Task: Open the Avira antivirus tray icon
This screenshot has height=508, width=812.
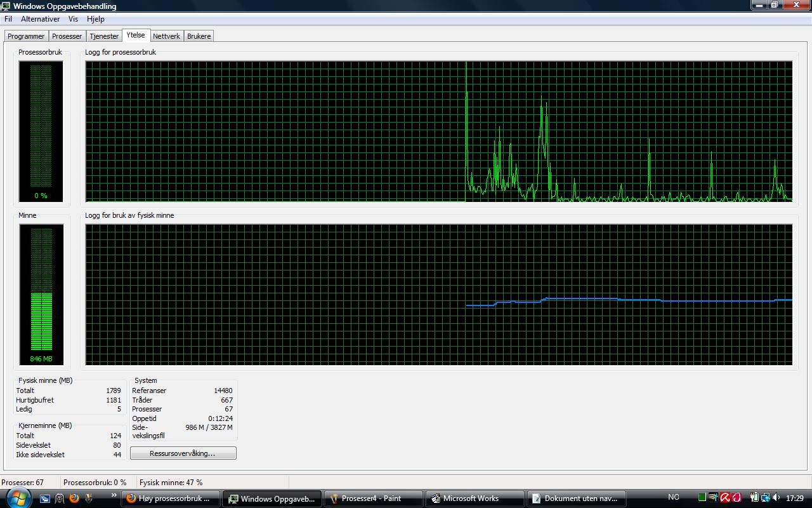Action: (x=725, y=498)
